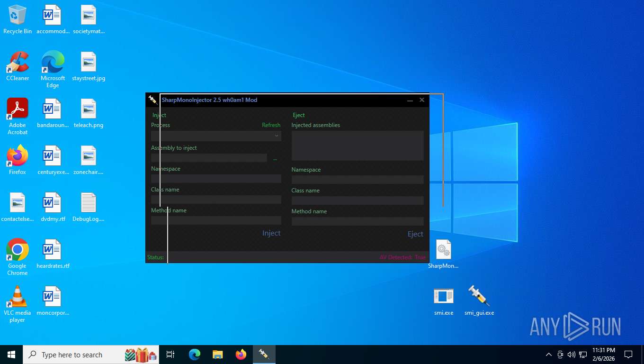The height and width of the screenshot is (364, 644).
Task: Open File Explorer from the taskbar
Action: coord(217,355)
